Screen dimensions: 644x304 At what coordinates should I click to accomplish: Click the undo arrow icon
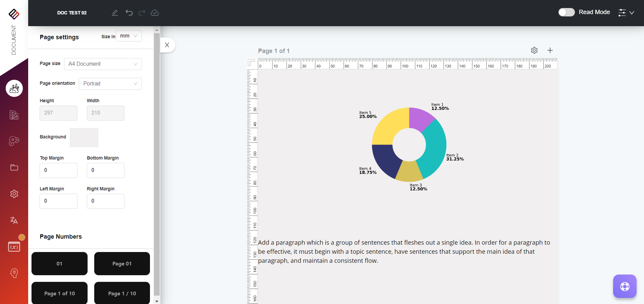click(129, 13)
